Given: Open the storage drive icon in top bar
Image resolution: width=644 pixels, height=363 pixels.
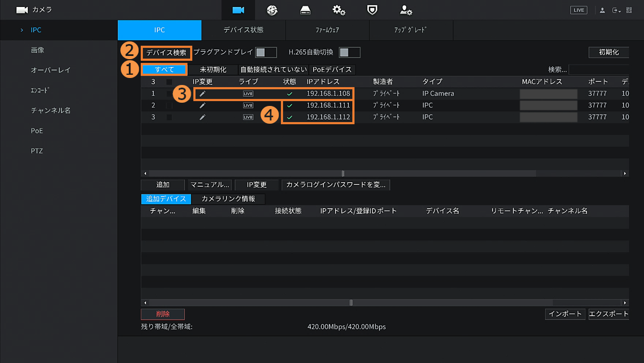Looking at the screenshot, I should [305, 10].
